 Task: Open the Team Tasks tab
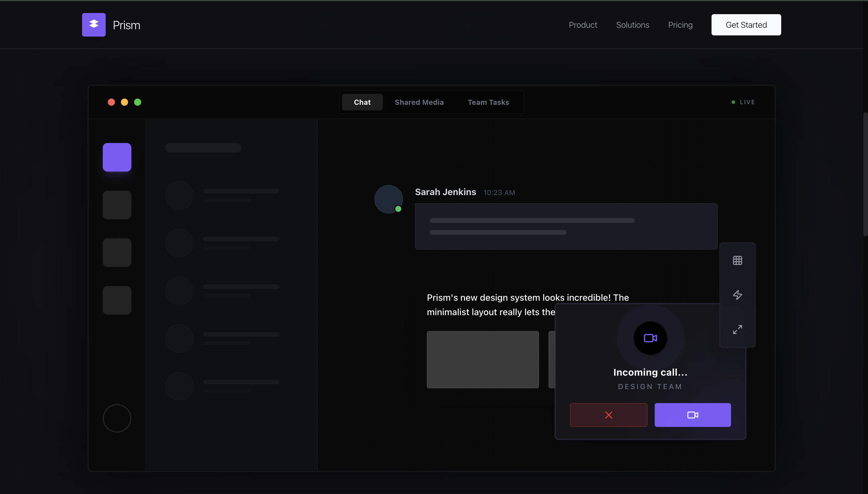pyautogui.click(x=488, y=102)
